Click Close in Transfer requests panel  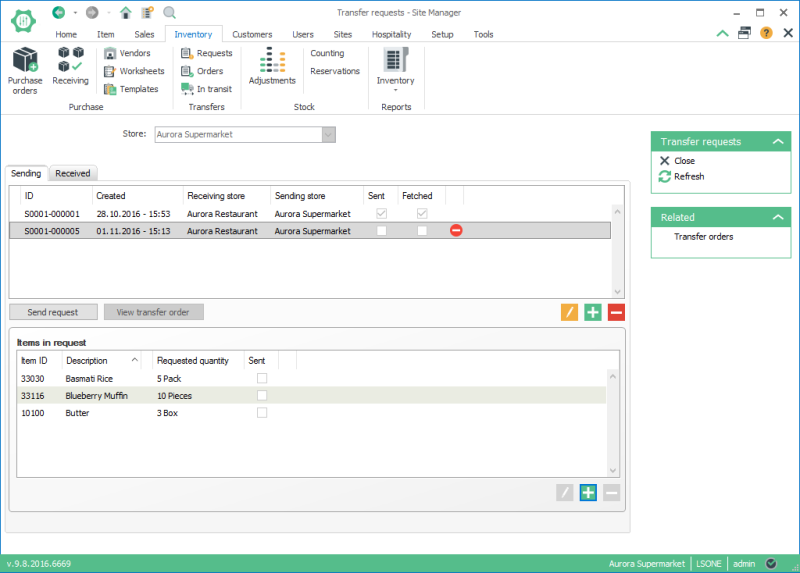click(x=677, y=161)
